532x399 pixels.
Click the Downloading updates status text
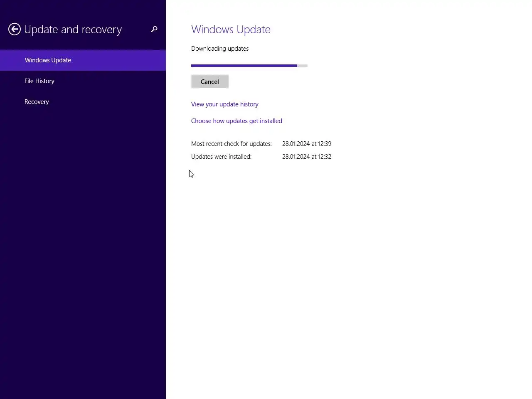click(x=220, y=49)
